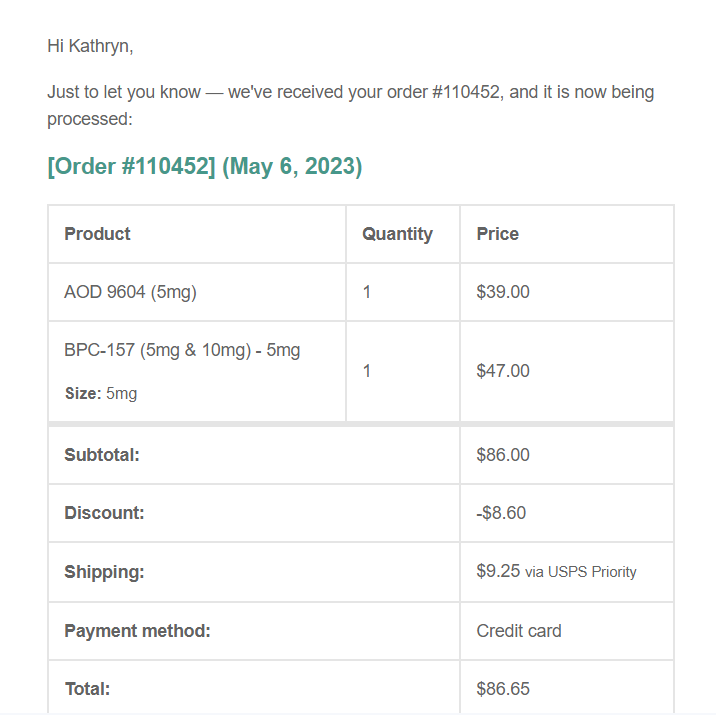
Task: Click the "Size: 5mg" variation text
Action: (101, 393)
